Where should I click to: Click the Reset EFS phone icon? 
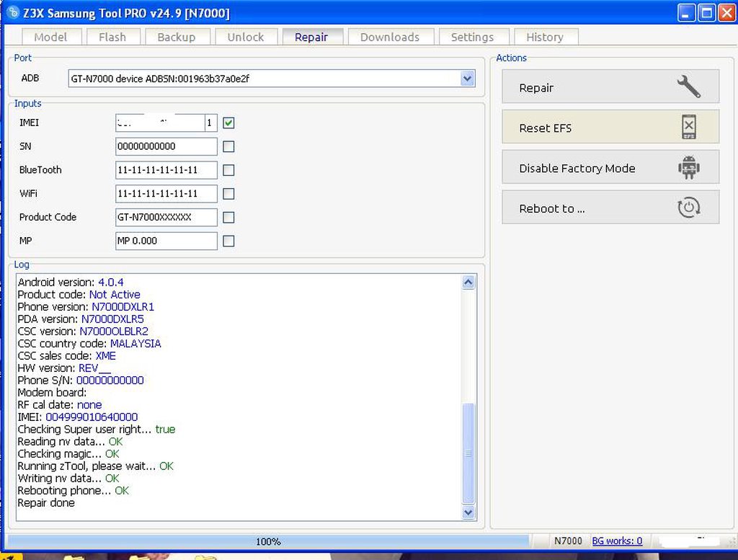point(688,127)
